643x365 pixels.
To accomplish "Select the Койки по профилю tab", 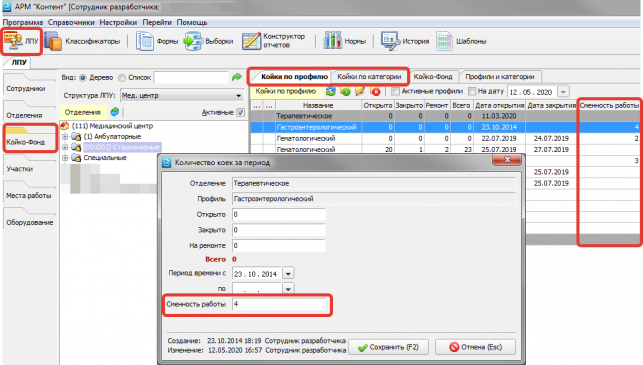I will point(294,77).
